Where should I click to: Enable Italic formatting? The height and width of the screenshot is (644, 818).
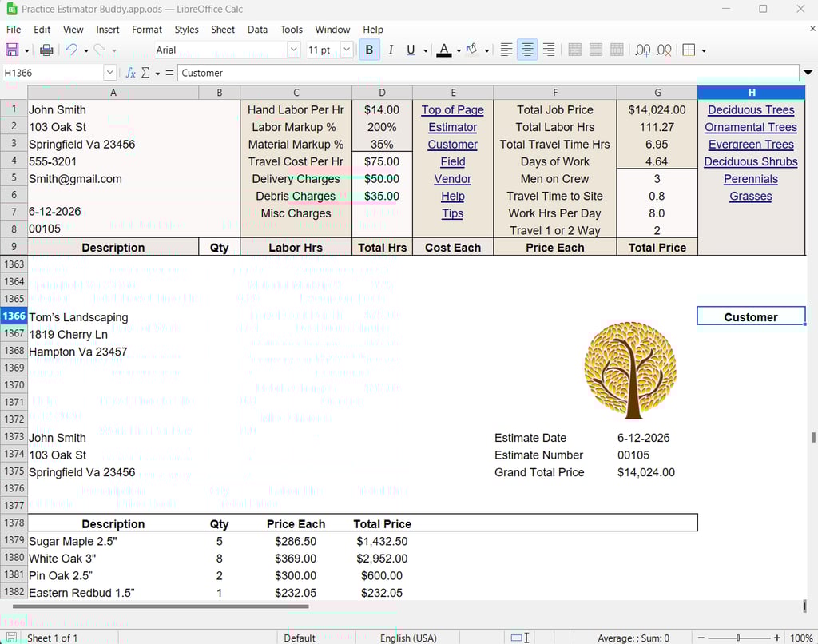(x=391, y=49)
